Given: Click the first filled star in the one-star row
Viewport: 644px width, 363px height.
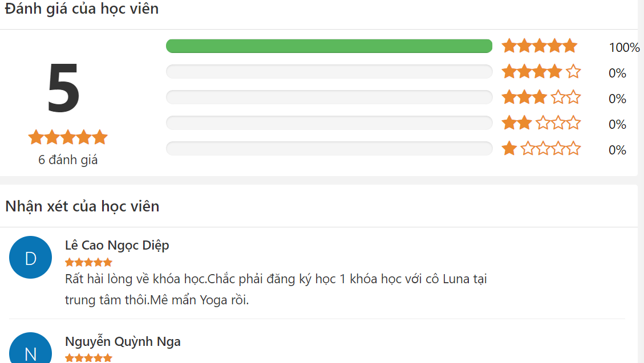Looking at the screenshot, I should (x=508, y=149).
